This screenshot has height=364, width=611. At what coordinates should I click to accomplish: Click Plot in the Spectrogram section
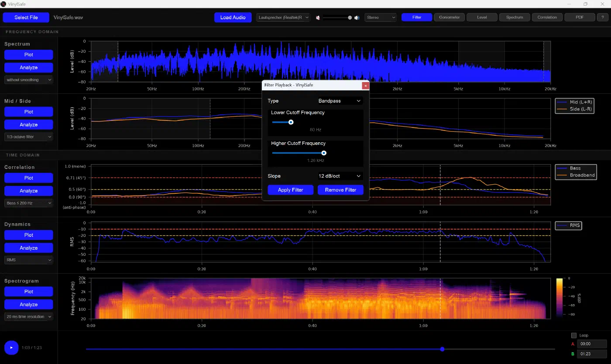(29, 292)
